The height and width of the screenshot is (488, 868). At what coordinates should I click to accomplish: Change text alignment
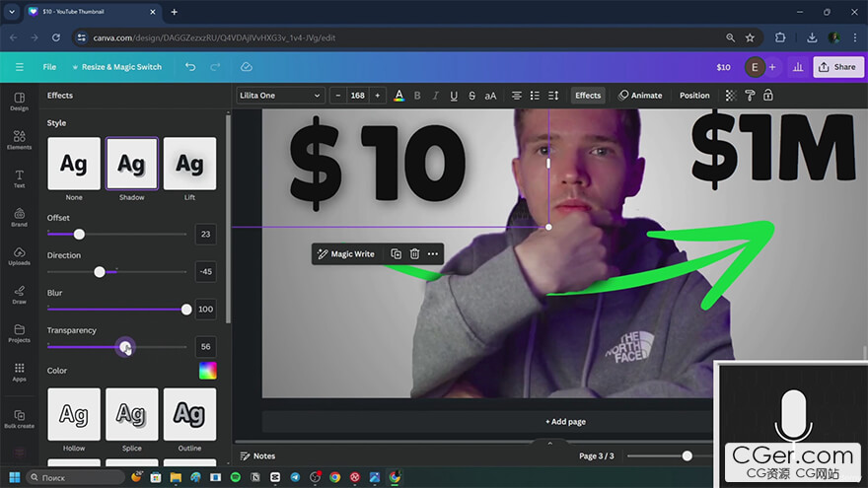tap(517, 96)
